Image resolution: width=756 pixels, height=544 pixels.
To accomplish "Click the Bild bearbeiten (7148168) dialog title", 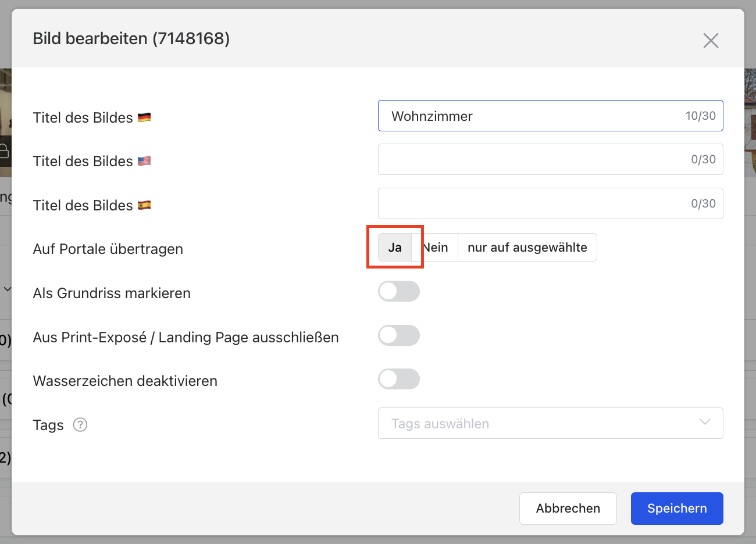I will 131,39.
